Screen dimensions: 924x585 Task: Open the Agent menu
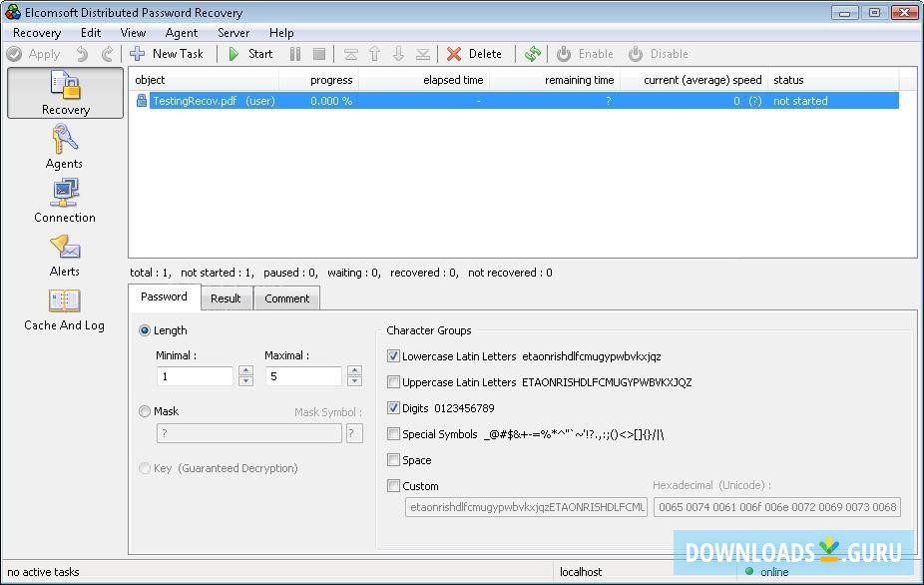182,33
